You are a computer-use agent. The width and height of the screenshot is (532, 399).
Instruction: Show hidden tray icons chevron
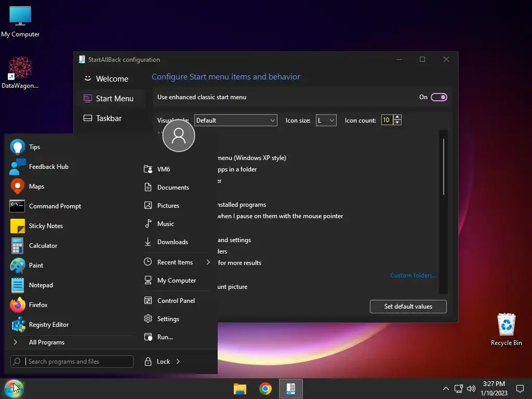coord(446,389)
